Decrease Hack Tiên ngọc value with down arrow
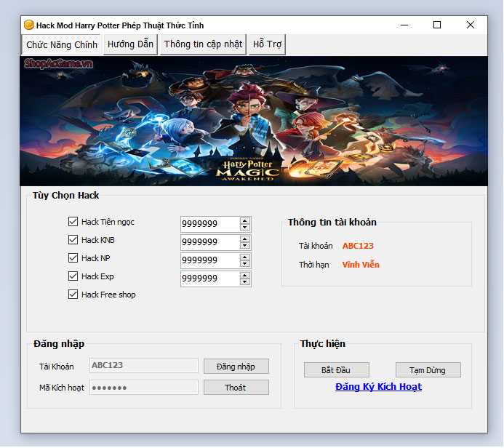 (x=245, y=227)
